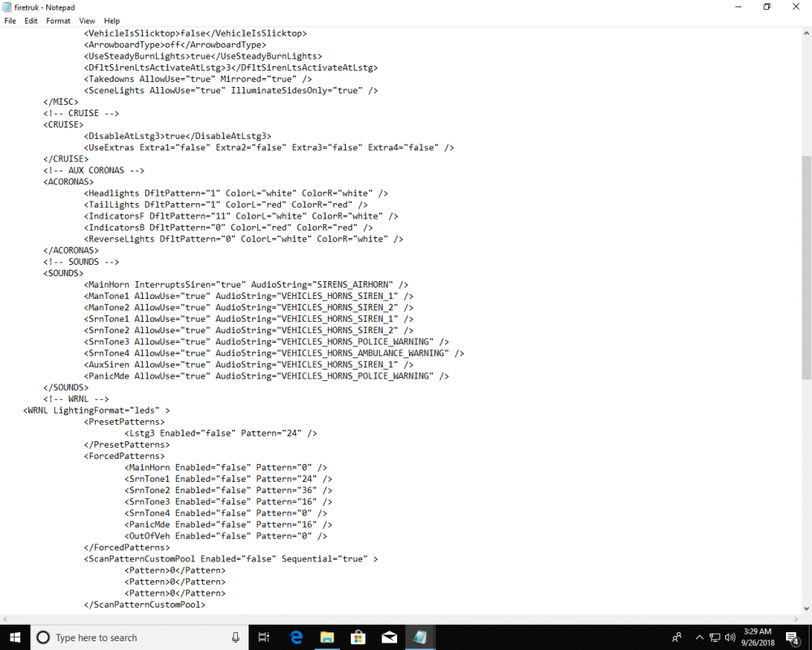Open the Help menu

[x=111, y=20]
